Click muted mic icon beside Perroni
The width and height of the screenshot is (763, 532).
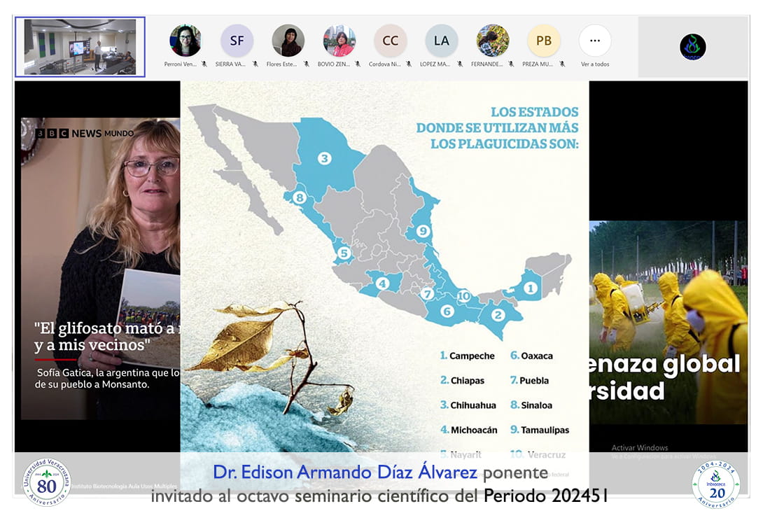tap(204, 64)
